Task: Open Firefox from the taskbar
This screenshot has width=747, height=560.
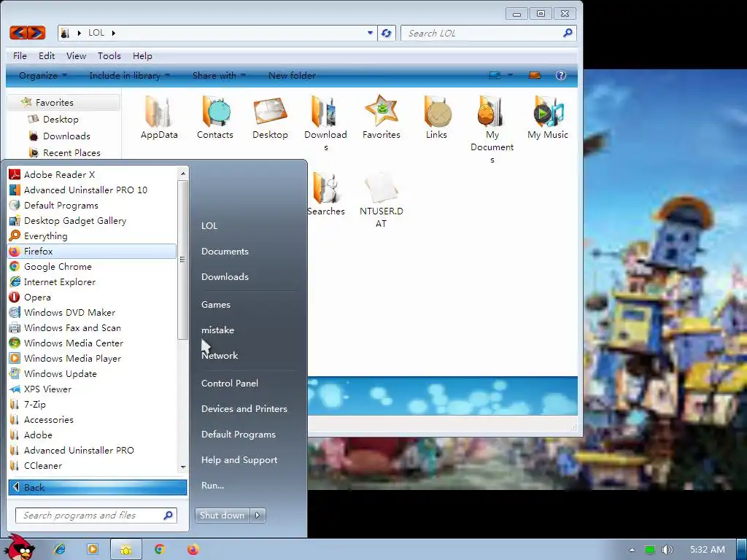Action: click(x=193, y=550)
